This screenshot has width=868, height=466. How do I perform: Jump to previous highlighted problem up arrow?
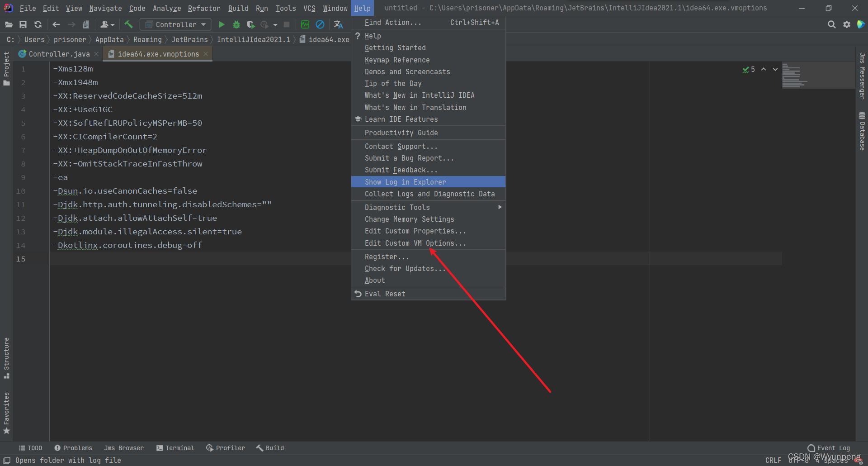(764, 69)
